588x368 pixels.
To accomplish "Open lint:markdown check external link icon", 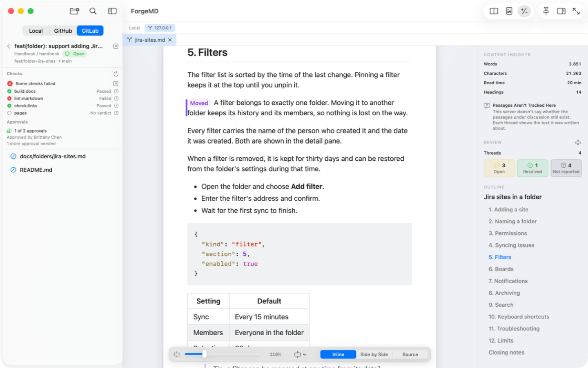I will [x=116, y=99].
